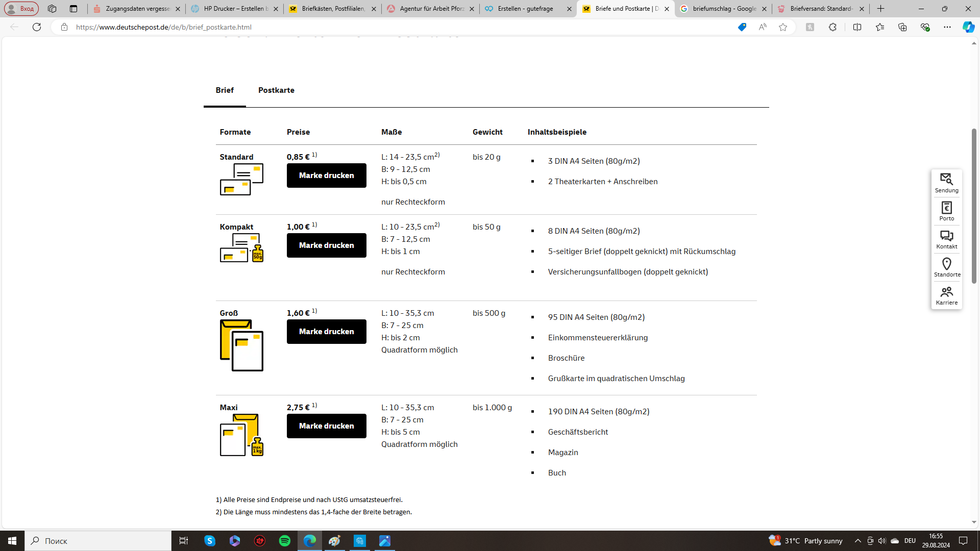The height and width of the screenshot is (551, 980).
Task: Open Edge Settings and more menu
Action: click(947, 27)
